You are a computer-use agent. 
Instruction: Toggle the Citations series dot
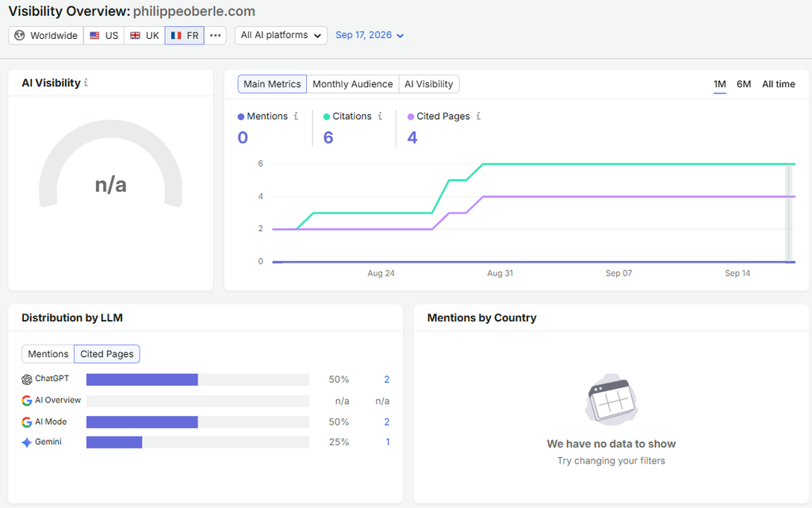pyautogui.click(x=326, y=117)
